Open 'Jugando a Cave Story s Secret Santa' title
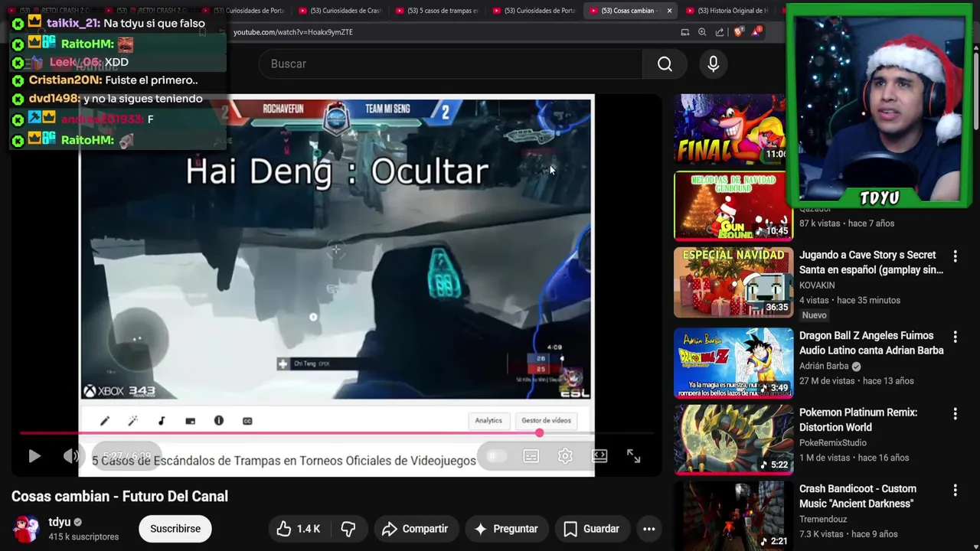Image resolution: width=980 pixels, height=551 pixels. pos(871,262)
